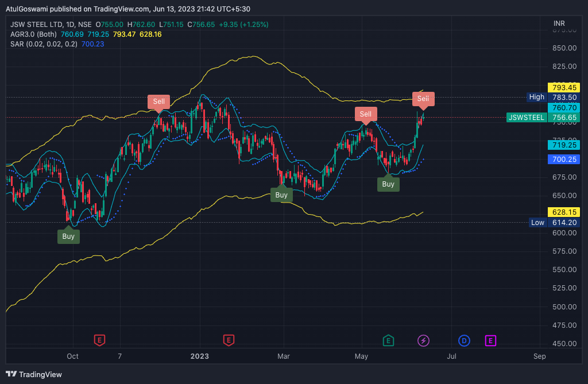Click the INR currency label
Image resolution: width=588 pixels, height=384 pixels.
559,24
